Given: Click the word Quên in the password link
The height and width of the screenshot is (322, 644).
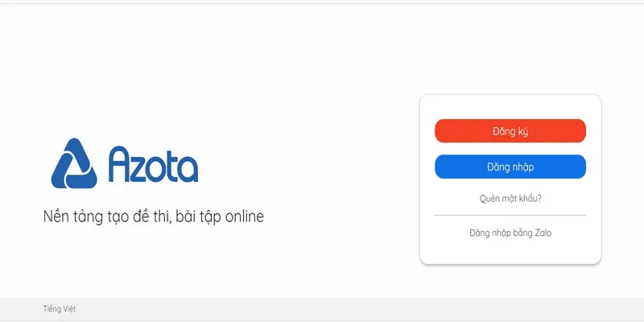Looking at the screenshot, I should coord(489,199).
